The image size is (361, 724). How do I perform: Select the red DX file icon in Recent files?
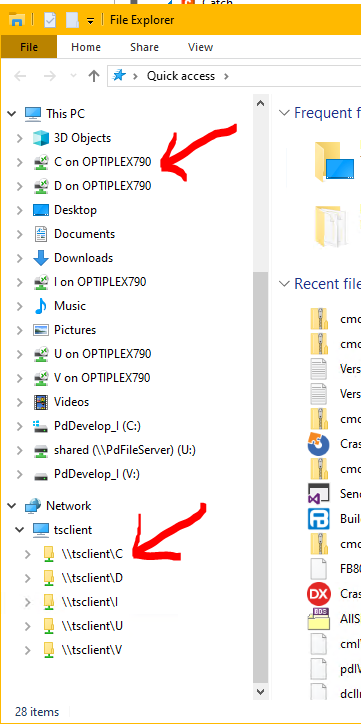tap(319, 593)
